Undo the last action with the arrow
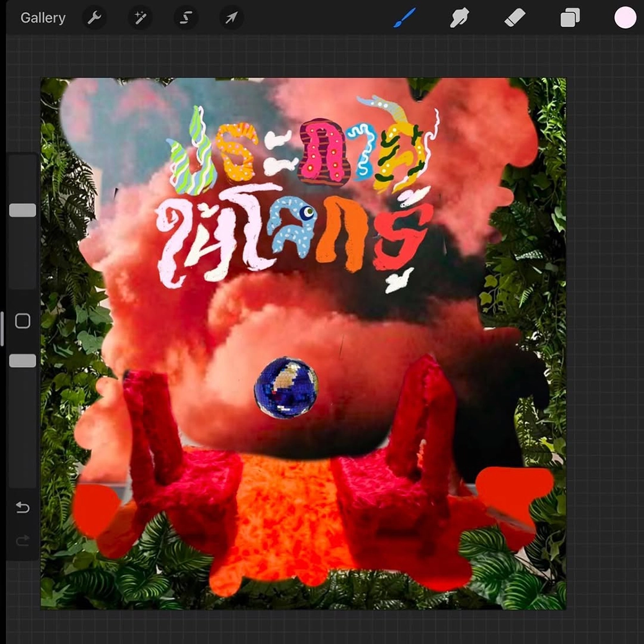Viewport: 644px width, 644px height. 23,508
